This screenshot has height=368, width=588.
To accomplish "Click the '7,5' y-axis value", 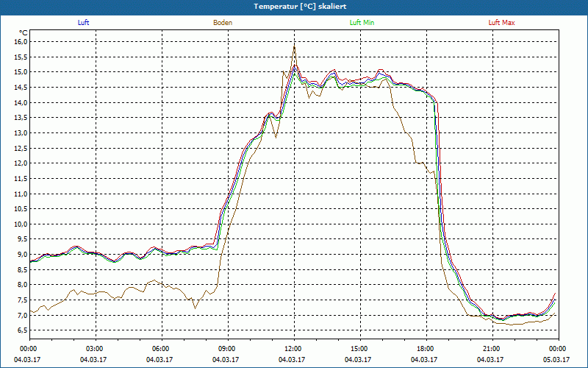I will (23, 300).
